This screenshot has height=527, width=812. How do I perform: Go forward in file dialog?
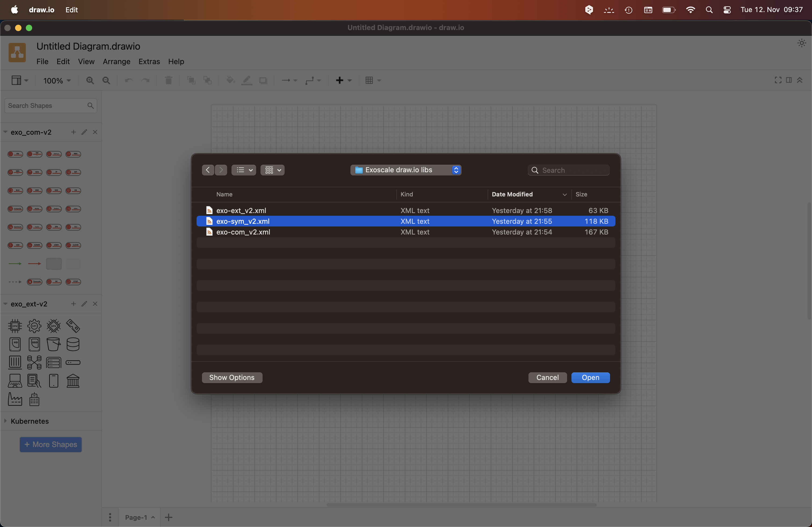221,170
